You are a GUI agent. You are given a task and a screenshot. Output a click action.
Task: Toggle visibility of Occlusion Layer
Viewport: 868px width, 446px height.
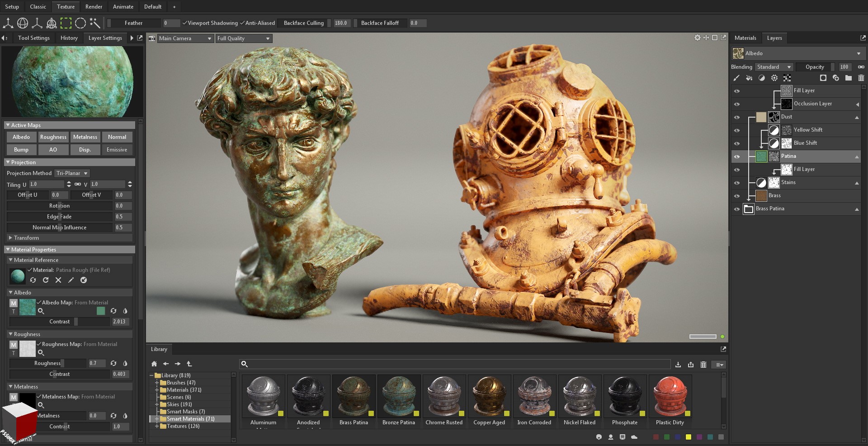pyautogui.click(x=737, y=104)
